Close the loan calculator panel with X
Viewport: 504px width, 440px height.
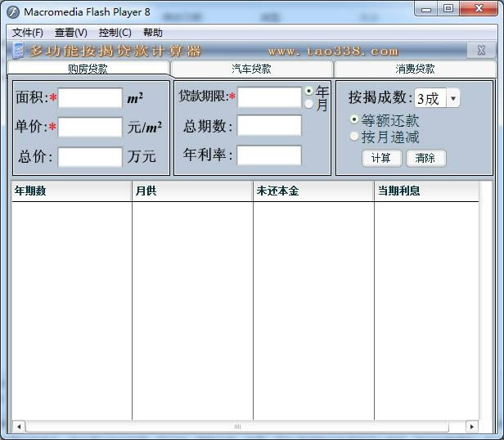pos(481,51)
